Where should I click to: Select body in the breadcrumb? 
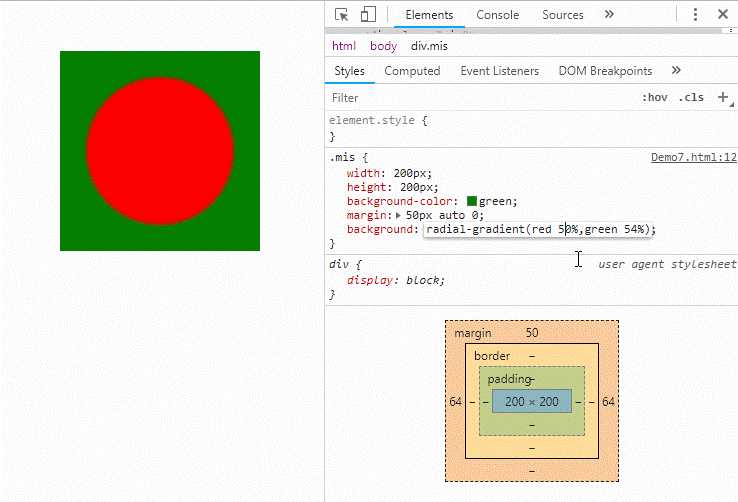pyautogui.click(x=383, y=46)
